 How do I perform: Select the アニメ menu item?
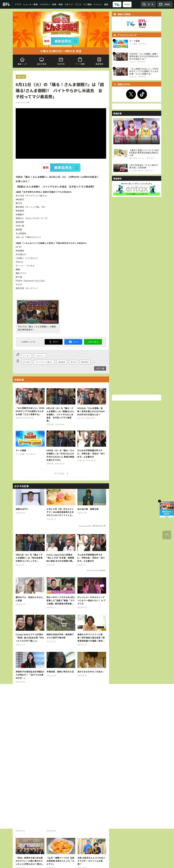pyautogui.click(x=78, y=4)
